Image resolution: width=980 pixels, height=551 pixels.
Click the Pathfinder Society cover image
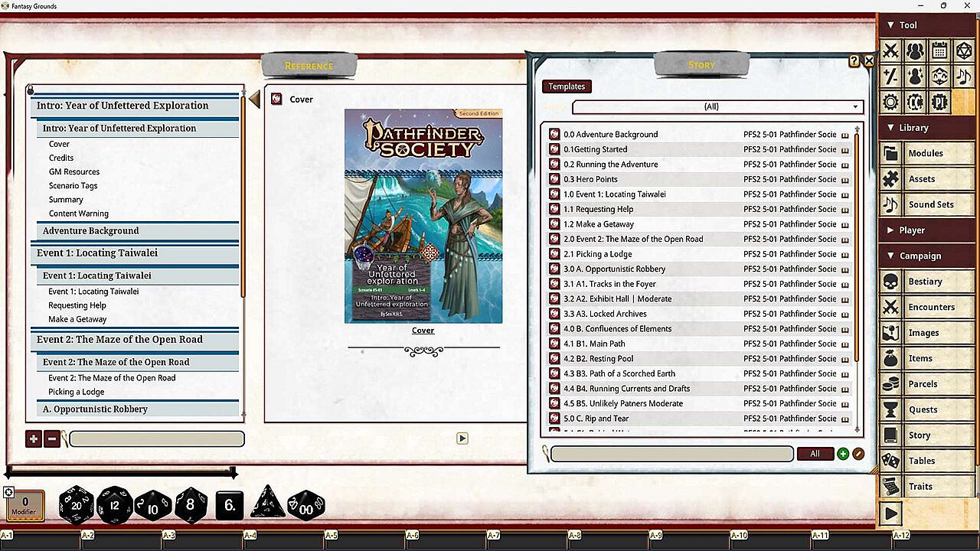pos(423,216)
